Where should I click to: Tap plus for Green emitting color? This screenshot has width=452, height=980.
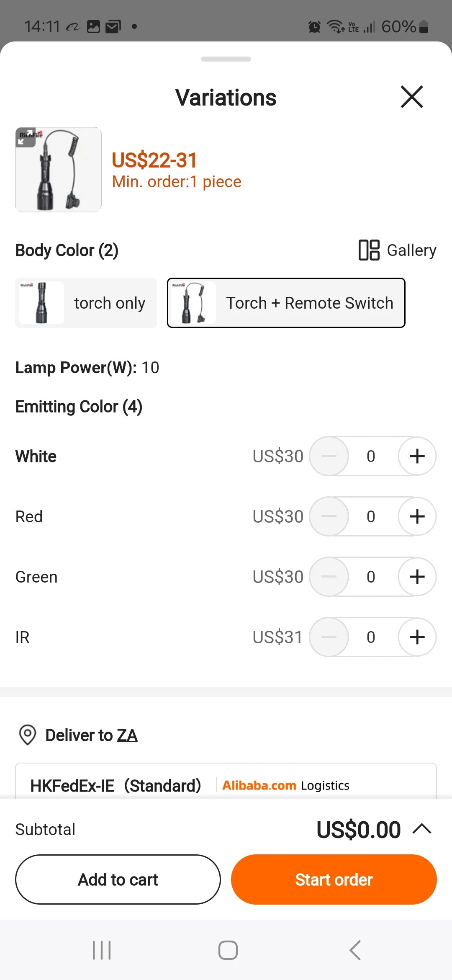pyautogui.click(x=417, y=577)
